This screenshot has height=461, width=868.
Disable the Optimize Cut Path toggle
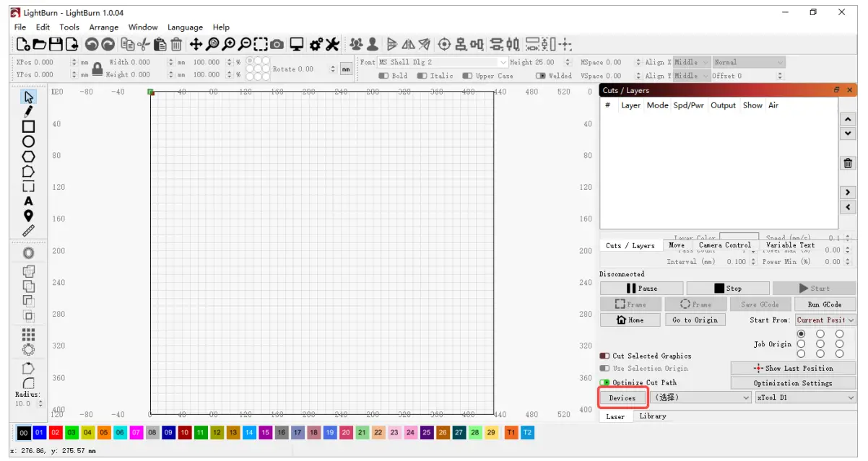click(604, 382)
